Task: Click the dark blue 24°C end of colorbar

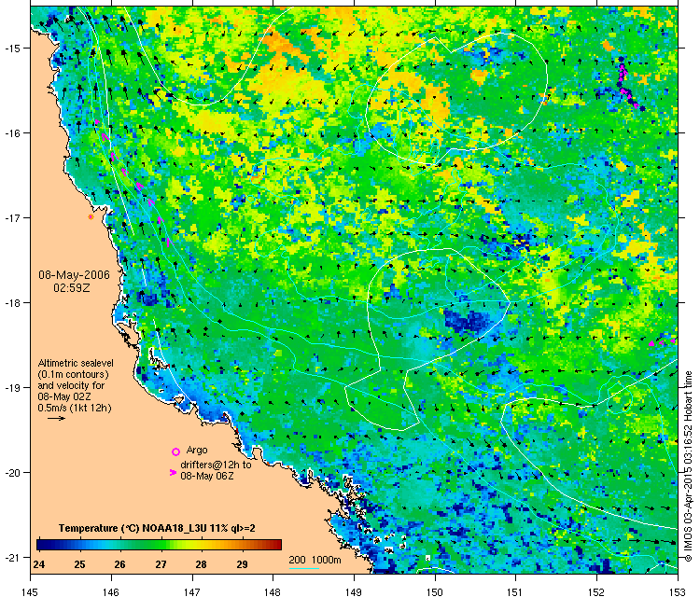Action: (x=41, y=545)
